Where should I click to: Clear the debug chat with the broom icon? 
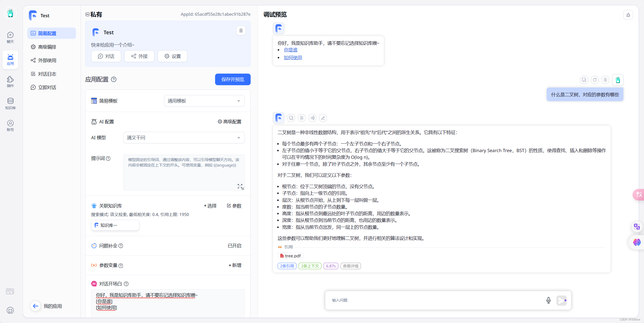coord(628,15)
